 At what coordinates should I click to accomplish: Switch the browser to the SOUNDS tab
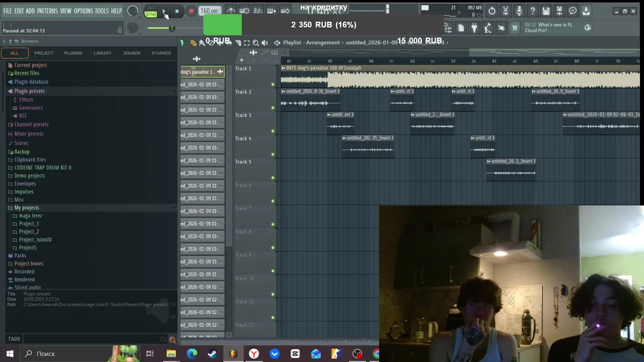click(x=132, y=53)
